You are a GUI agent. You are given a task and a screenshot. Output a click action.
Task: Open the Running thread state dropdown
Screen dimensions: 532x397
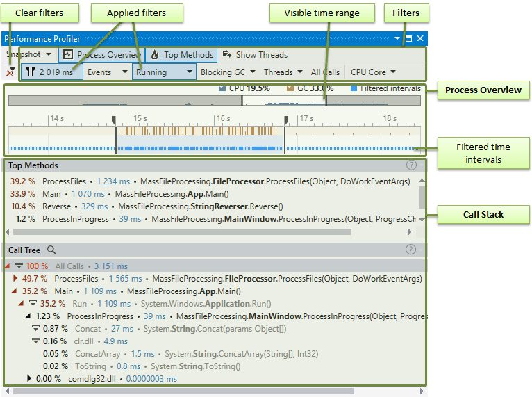(164, 72)
